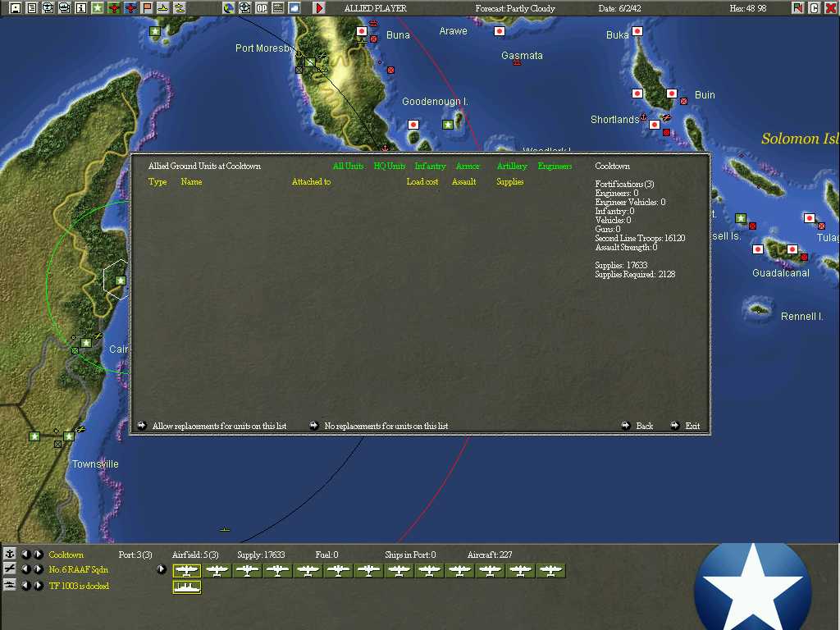
Task: Click the orange flag toolbar icon
Action: pos(146,8)
